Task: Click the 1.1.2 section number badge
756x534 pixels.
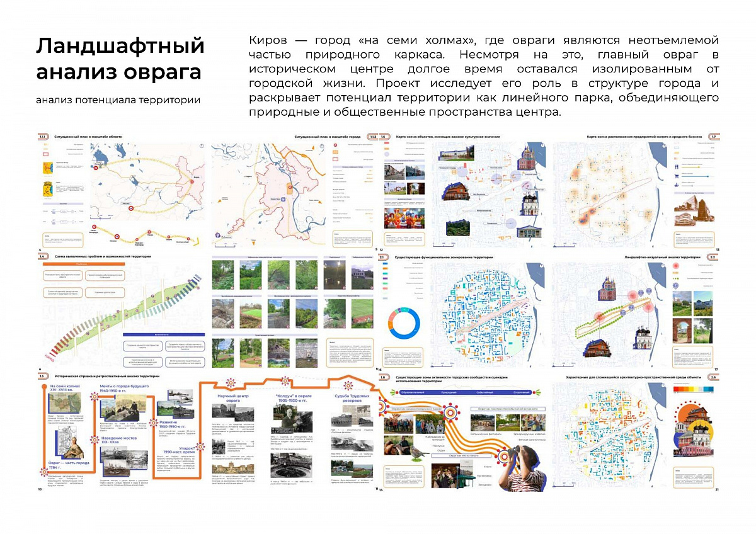Action: coord(372,137)
